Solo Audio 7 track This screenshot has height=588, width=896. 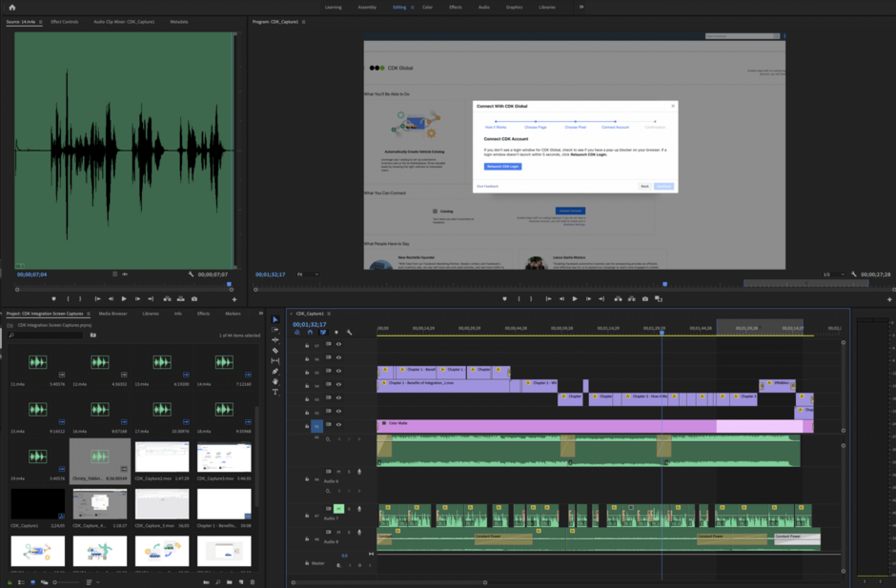349,509
